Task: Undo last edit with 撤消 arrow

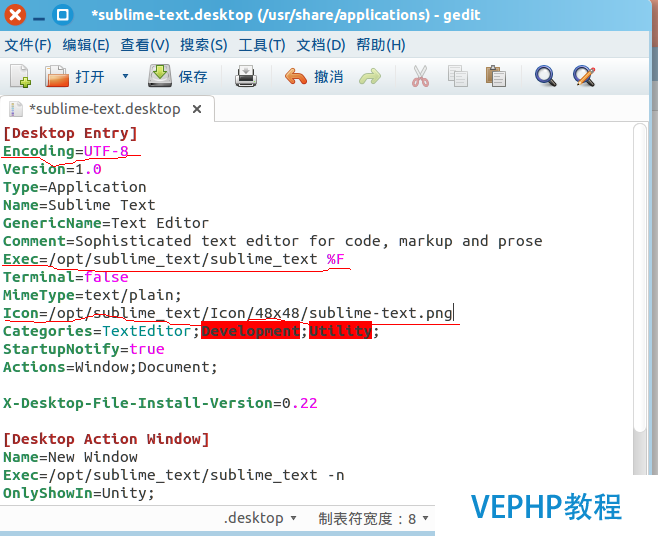Action: [x=296, y=77]
